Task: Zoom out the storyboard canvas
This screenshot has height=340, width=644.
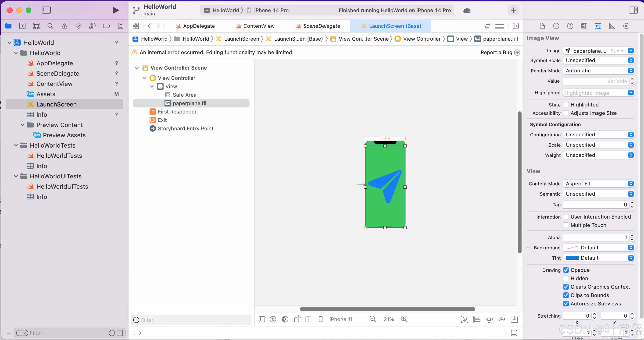Action: (373, 319)
